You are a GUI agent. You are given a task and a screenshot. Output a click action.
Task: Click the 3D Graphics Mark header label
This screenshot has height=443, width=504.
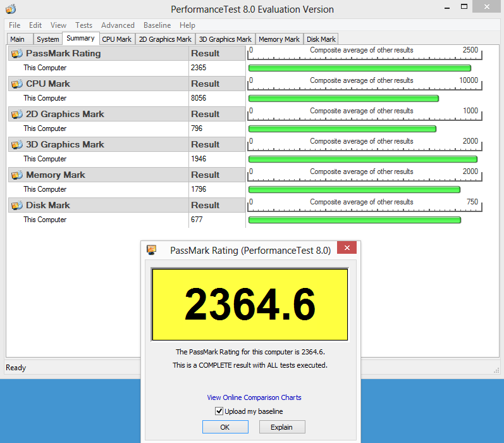[x=65, y=144]
